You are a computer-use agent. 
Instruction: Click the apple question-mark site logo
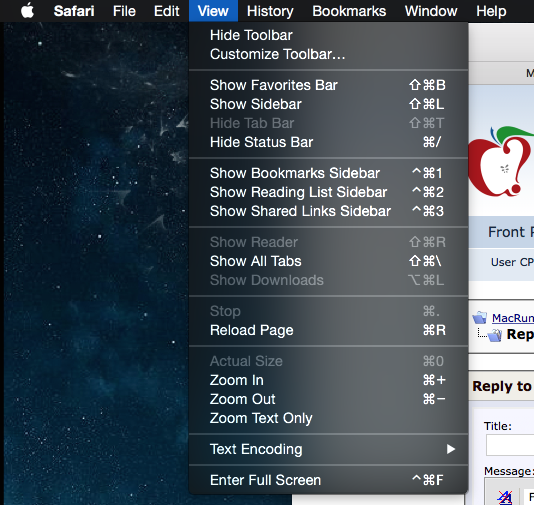(501, 162)
